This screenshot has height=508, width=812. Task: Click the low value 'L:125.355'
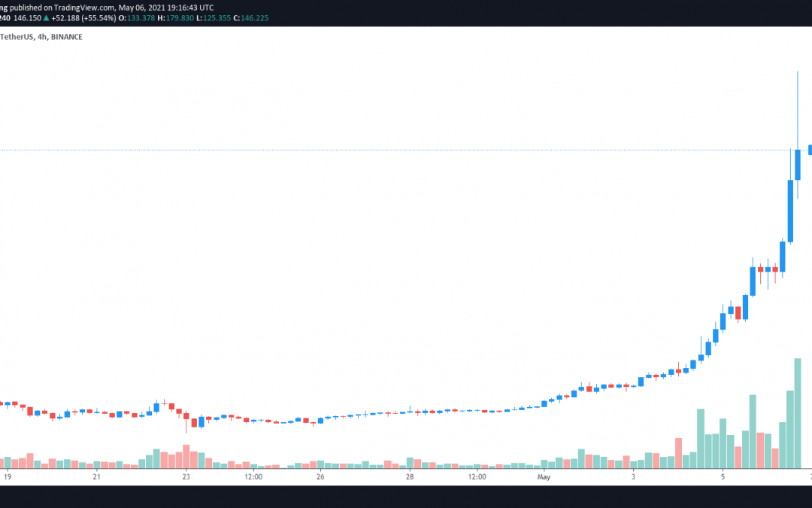(214, 18)
